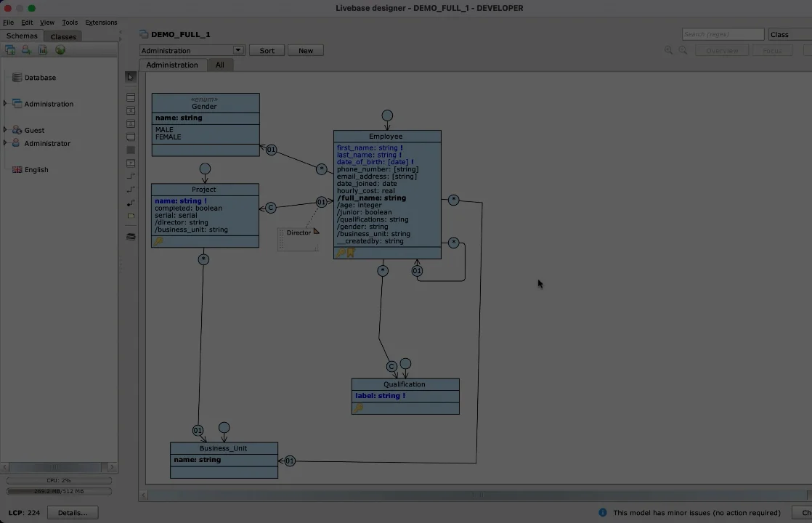Switch to the Classes tab
812x523 pixels.
(x=63, y=36)
